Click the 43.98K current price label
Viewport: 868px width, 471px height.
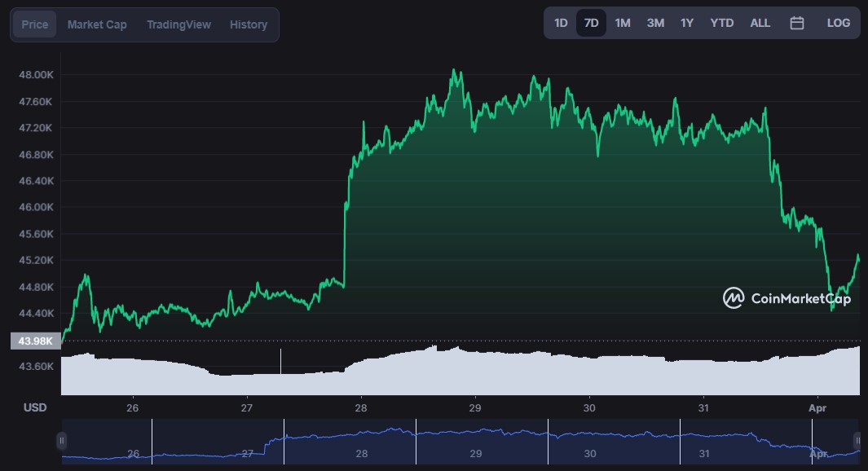35,341
